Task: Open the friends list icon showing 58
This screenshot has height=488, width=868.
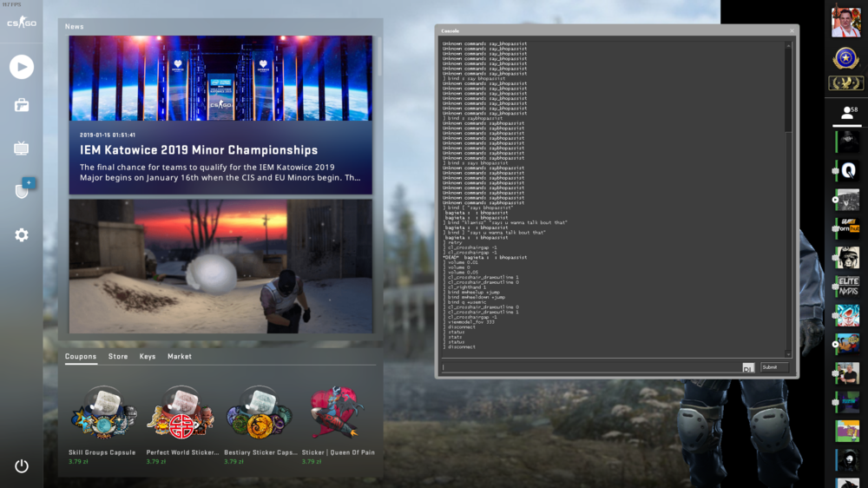Action: click(847, 114)
